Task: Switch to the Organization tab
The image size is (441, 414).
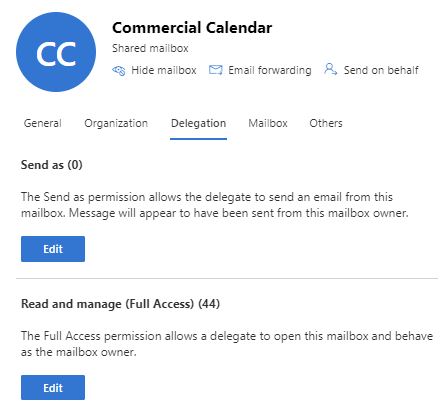Action: (116, 123)
